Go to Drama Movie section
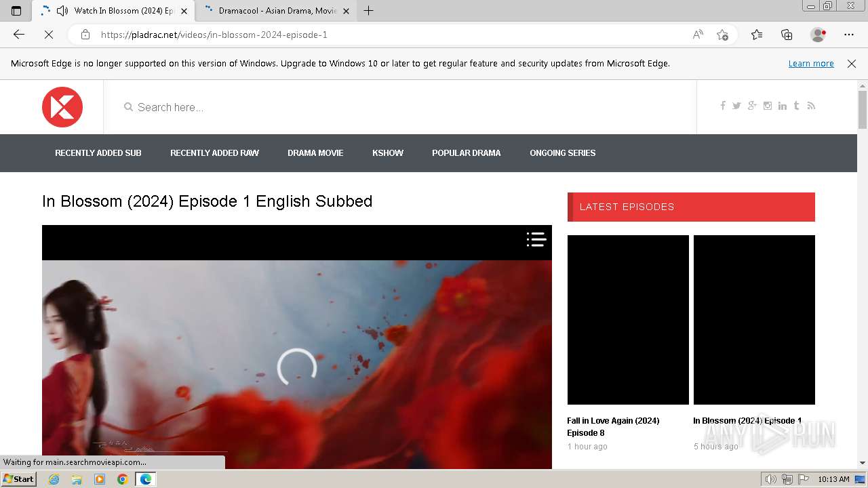 pyautogui.click(x=315, y=153)
